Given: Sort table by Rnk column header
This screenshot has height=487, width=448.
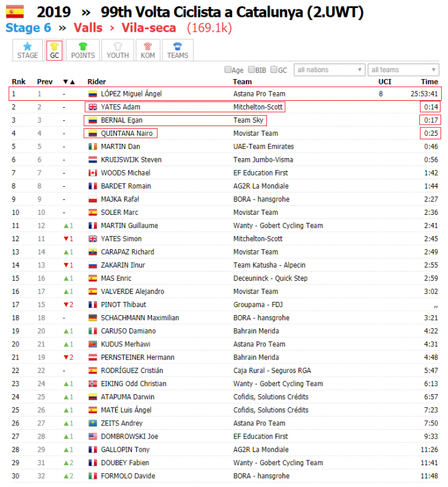Looking at the screenshot, I should 19,82.
